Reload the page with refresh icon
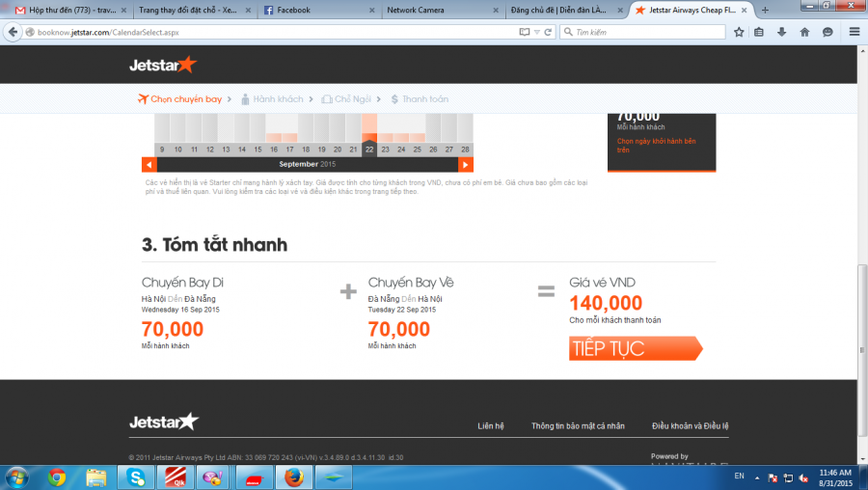868x490 pixels. [548, 32]
